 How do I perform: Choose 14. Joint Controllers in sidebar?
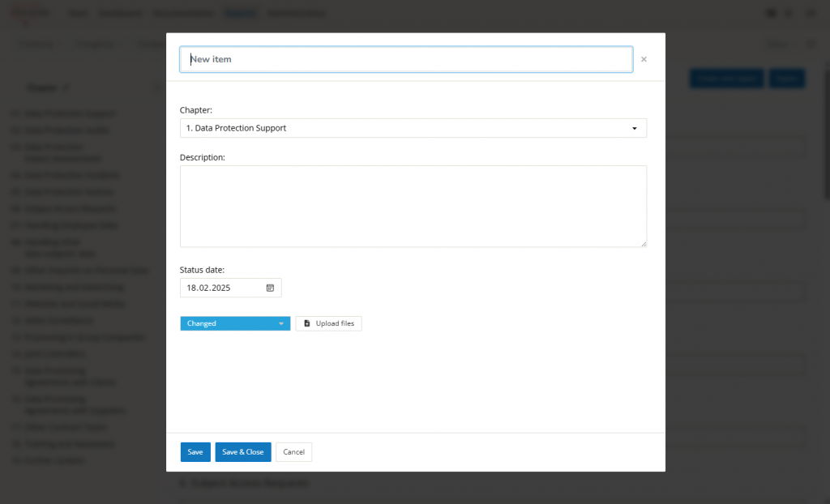click(x=48, y=353)
